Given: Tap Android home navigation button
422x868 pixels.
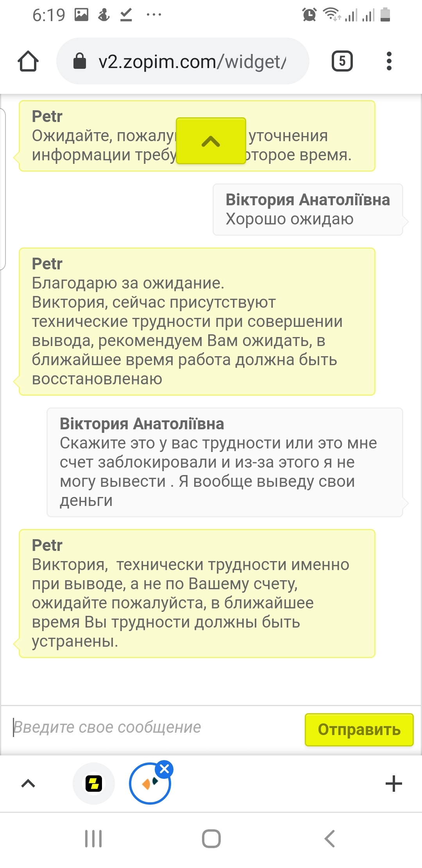Looking at the screenshot, I should (x=211, y=839).
